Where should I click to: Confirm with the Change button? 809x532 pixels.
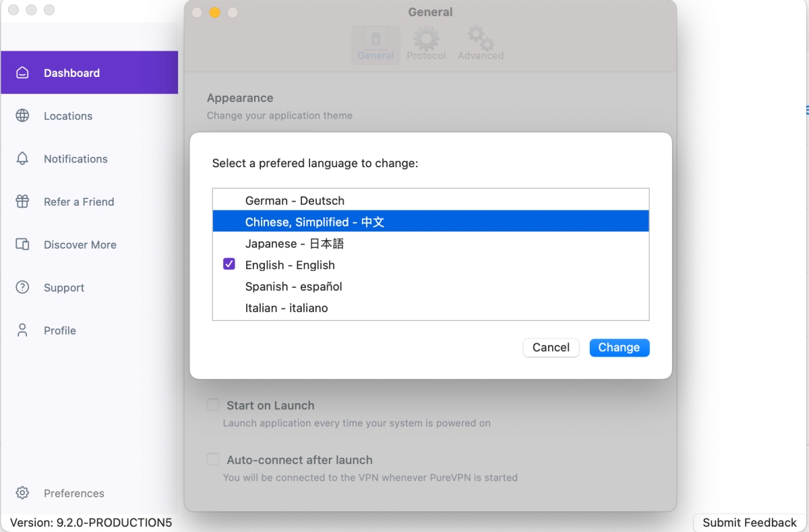pos(619,347)
